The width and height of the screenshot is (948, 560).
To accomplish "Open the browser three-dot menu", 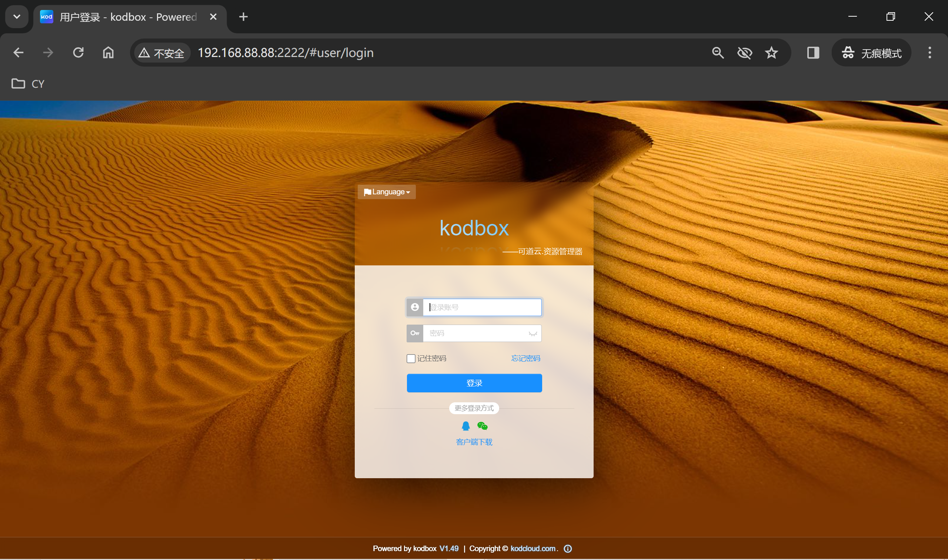I will [x=930, y=53].
